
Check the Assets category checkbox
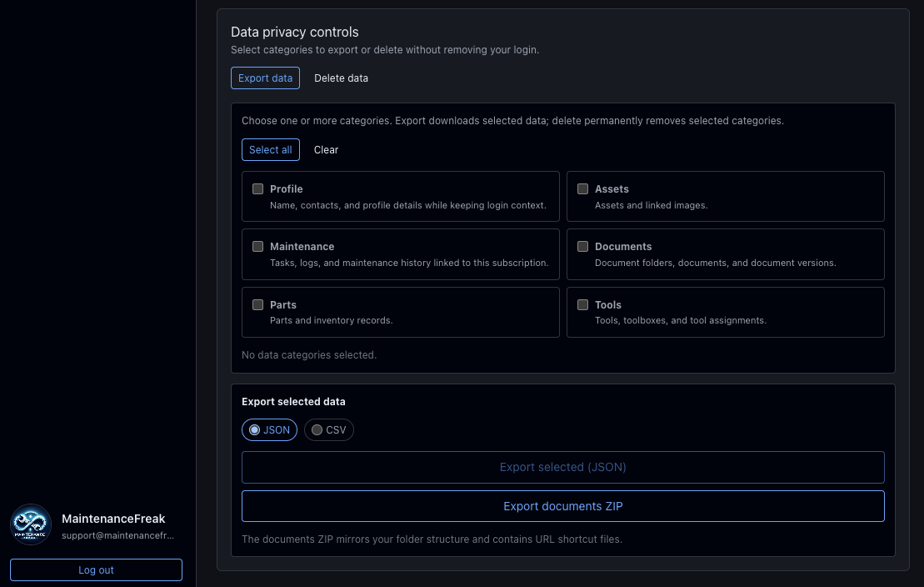click(582, 188)
